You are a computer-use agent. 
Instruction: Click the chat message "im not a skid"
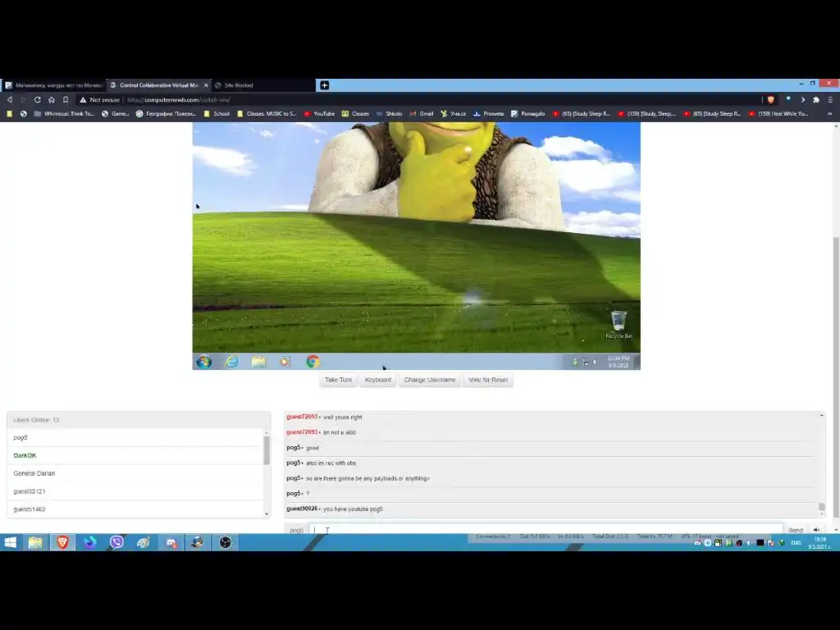(340, 432)
